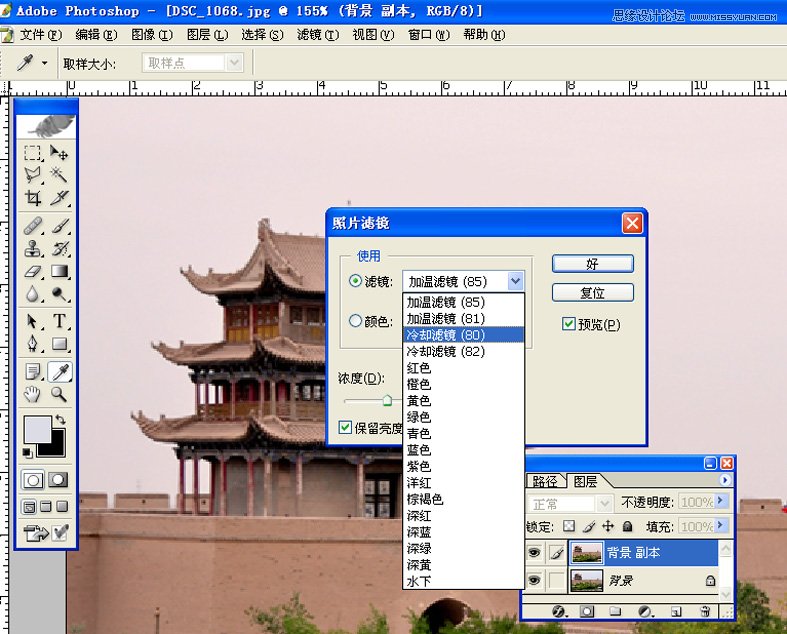Choose the Polygonal Lasso tool

coord(33,175)
